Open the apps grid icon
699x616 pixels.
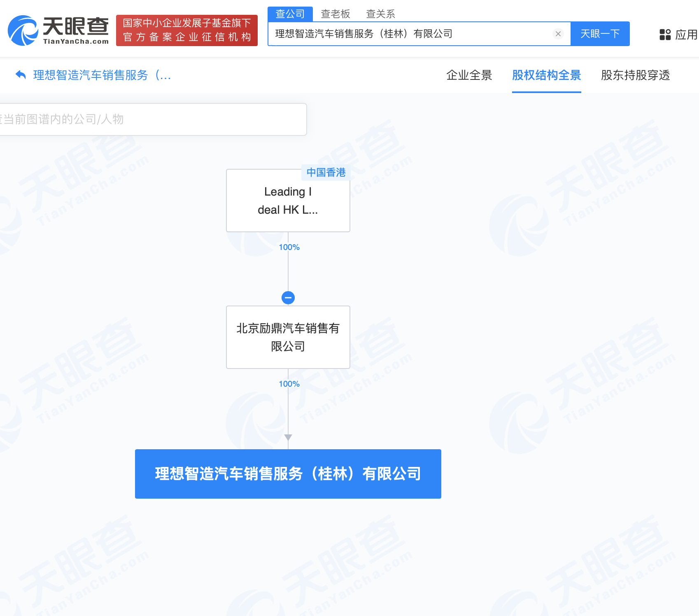(x=665, y=35)
